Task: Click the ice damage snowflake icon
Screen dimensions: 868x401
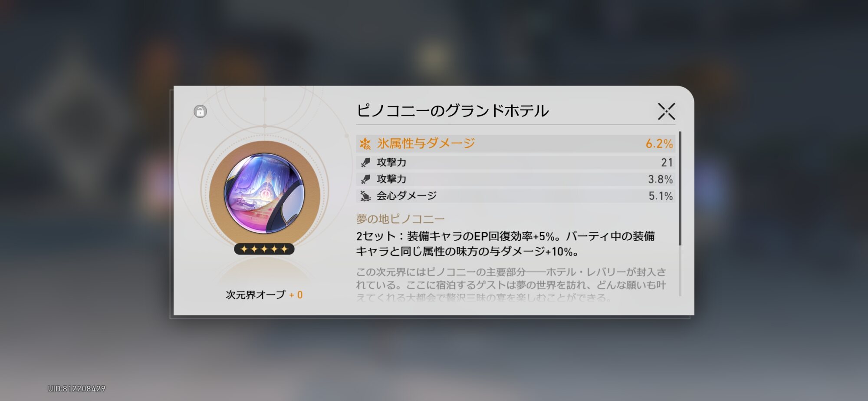Action: point(365,143)
